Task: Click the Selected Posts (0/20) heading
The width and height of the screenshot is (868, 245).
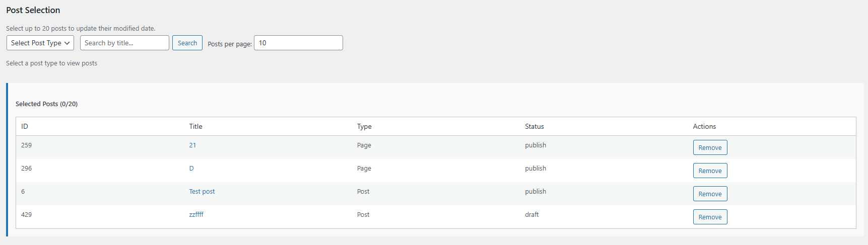Action: [x=46, y=104]
